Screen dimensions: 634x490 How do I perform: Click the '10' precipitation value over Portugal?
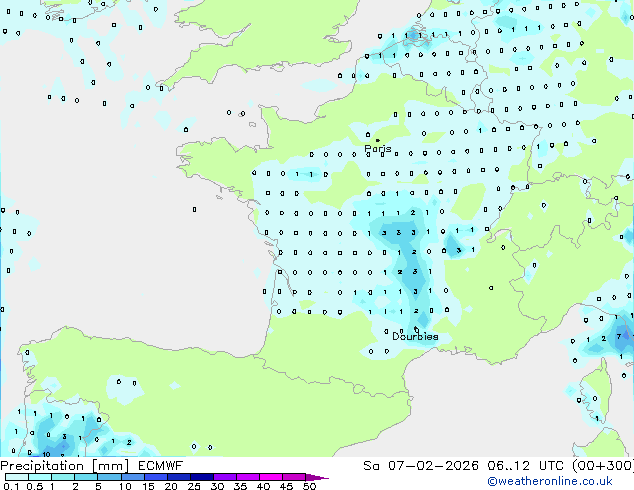(46, 454)
